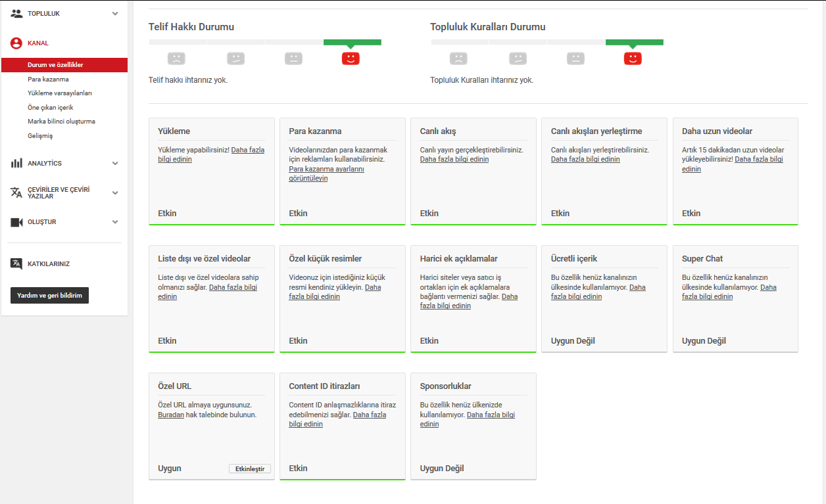Click the Buradan link in Özel URL card
Viewport: 826px width, 504px height.
tap(171, 415)
